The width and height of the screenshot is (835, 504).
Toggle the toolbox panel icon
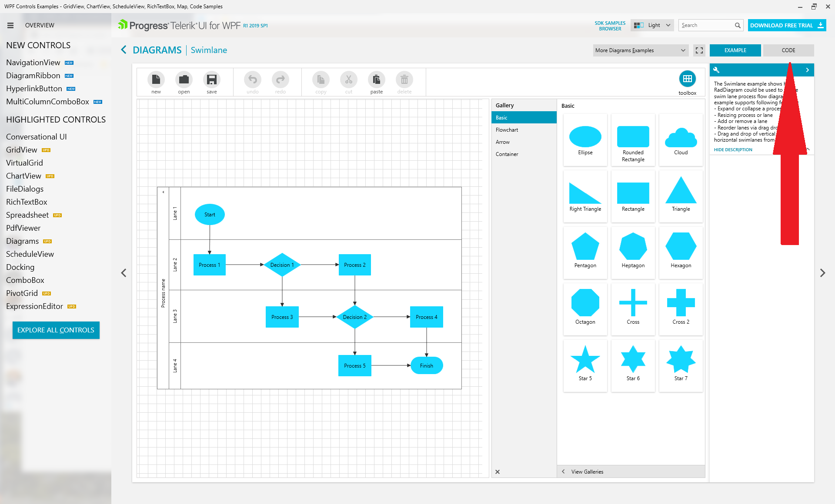[687, 79]
